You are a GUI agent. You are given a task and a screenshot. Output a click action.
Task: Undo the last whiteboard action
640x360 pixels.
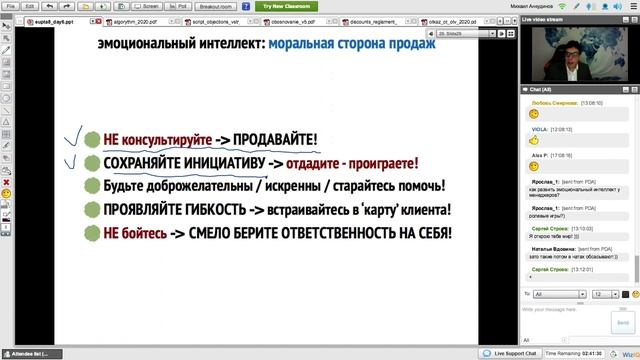pyautogui.click(x=49, y=6)
